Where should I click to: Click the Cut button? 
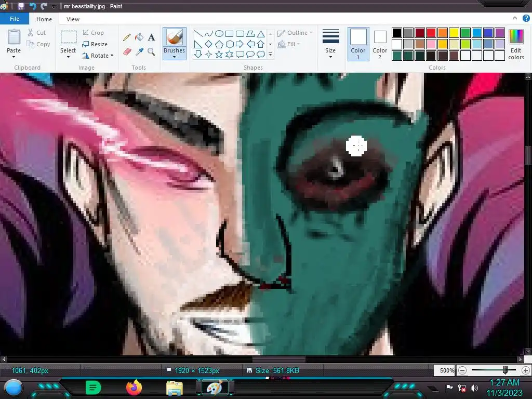point(37,33)
